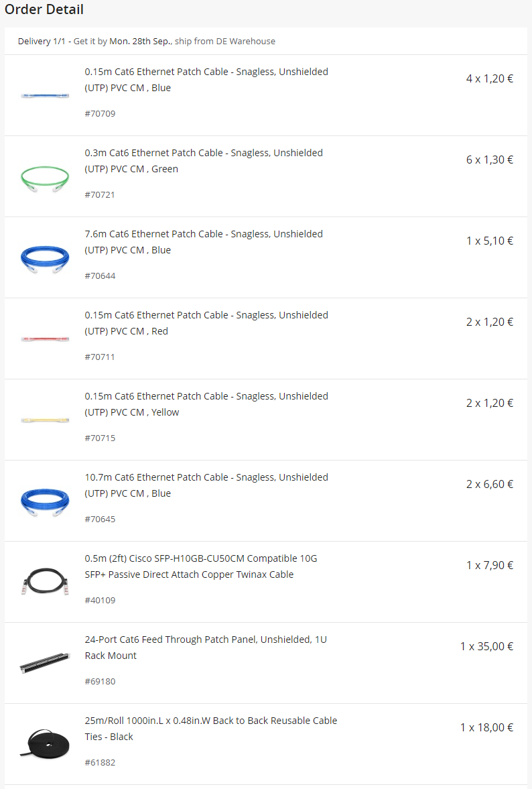
Task: Open the SFP+ Twinax cable thumbnail
Action: (45, 583)
